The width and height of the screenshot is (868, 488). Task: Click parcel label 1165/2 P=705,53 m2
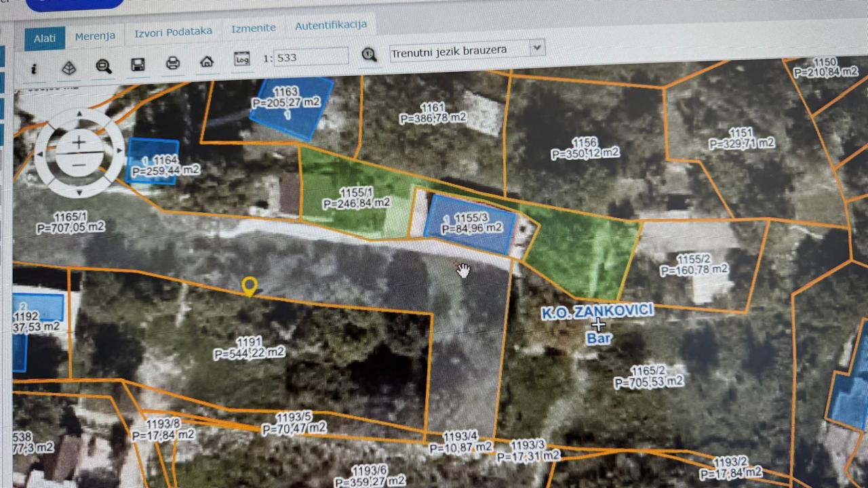pyautogui.click(x=649, y=377)
